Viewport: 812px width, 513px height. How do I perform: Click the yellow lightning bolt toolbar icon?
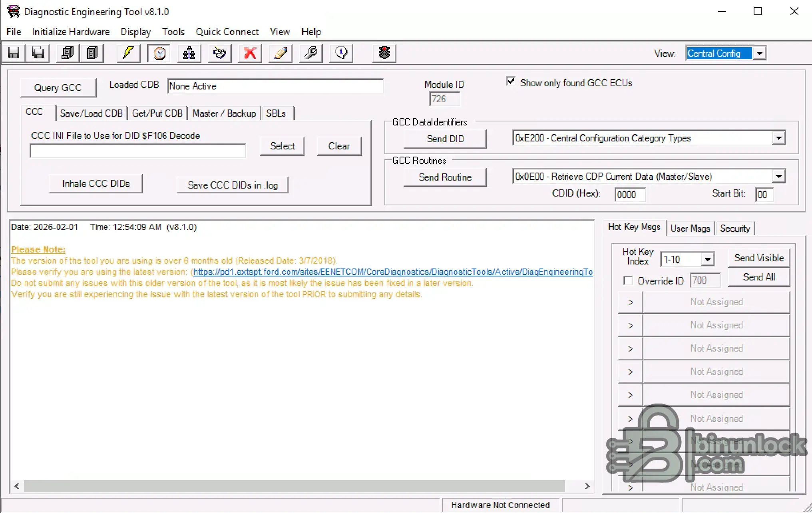click(128, 53)
